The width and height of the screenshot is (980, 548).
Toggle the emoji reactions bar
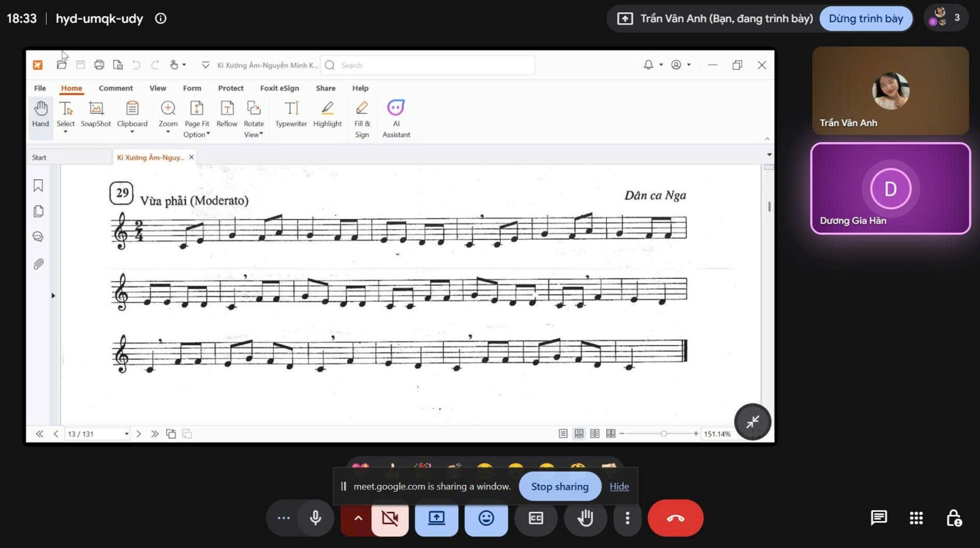click(486, 518)
